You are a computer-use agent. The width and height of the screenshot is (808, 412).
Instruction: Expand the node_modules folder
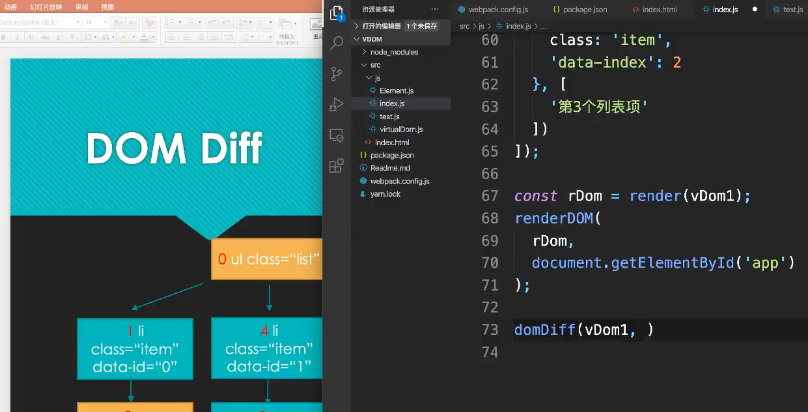point(400,52)
